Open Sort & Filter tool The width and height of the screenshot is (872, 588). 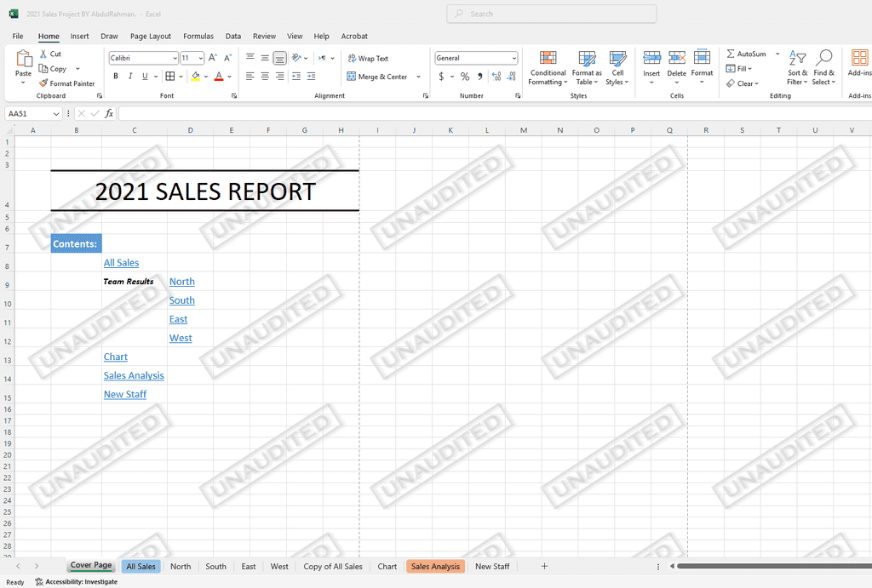click(x=797, y=67)
